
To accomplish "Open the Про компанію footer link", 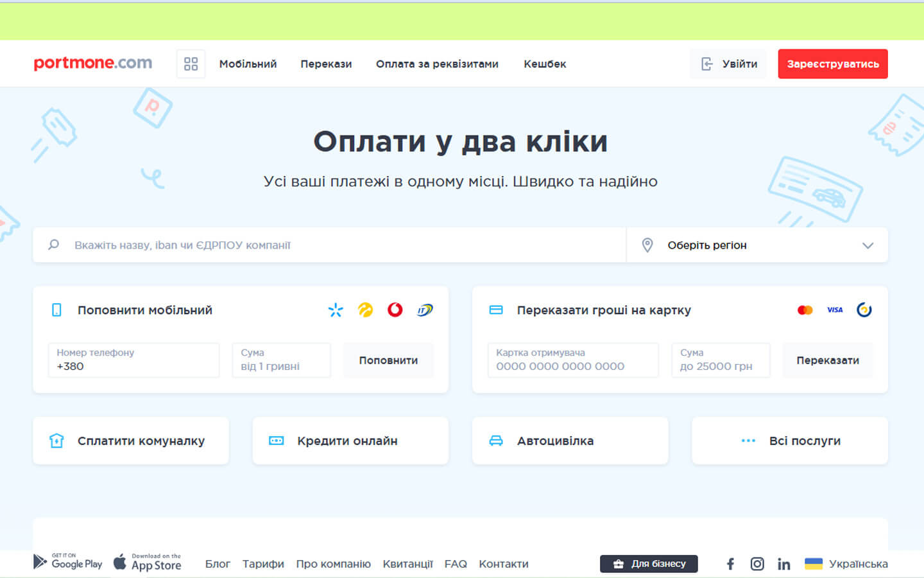I will coord(333,564).
